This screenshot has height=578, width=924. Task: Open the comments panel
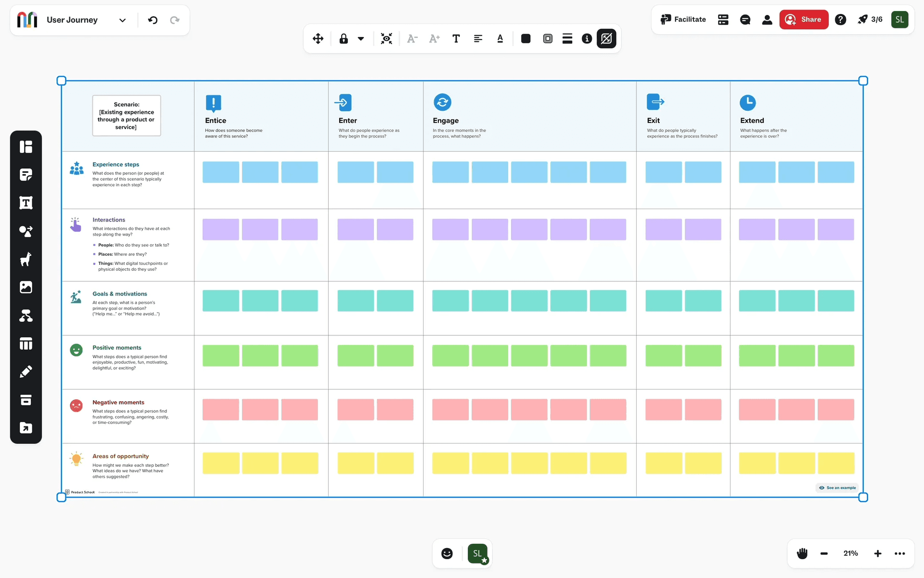[745, 20]
